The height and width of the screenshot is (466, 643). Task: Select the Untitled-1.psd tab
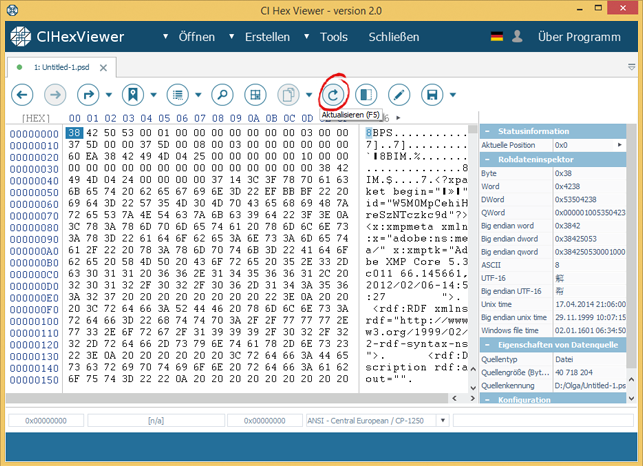pyautogui.click(x=62, y=67)
